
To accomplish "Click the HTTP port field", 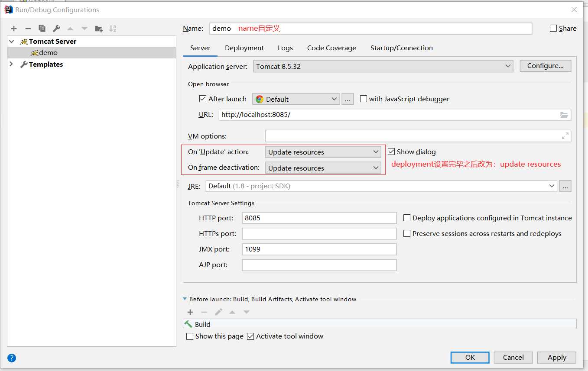I will pyautogui.click(x=319, y=218).
